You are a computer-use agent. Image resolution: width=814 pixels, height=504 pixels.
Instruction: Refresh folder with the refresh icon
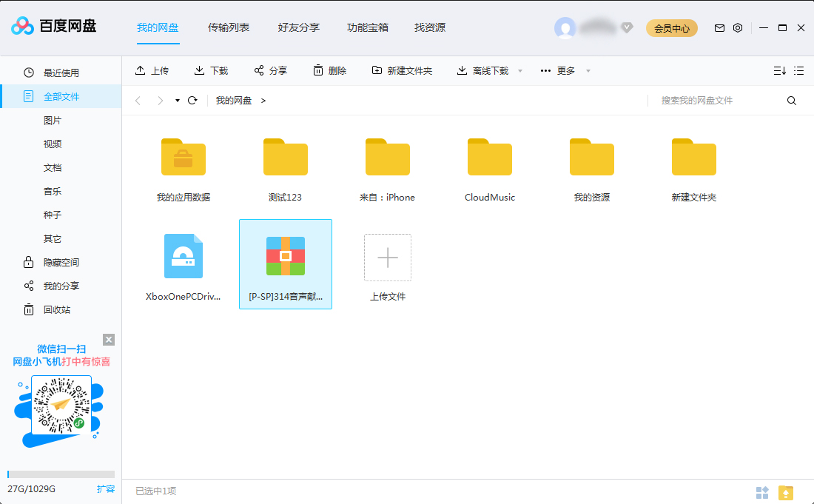[192, 100]
